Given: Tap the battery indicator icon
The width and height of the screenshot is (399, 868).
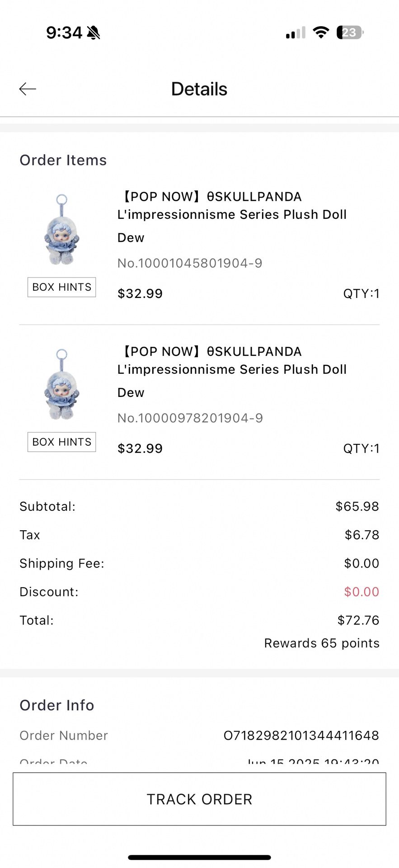Looking at the screenshot, I should coord(350,33).
